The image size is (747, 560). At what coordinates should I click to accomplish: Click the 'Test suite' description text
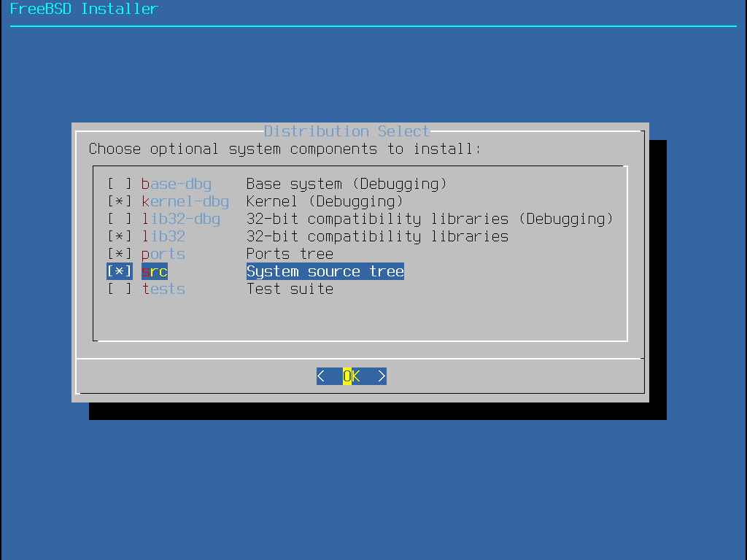tap(290, 289)
